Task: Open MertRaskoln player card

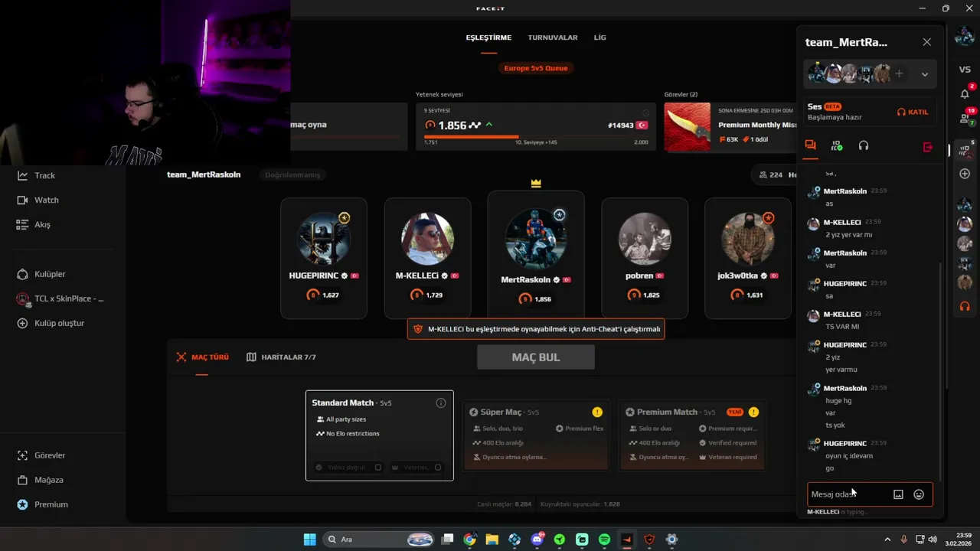Action: tap(536, 254)
